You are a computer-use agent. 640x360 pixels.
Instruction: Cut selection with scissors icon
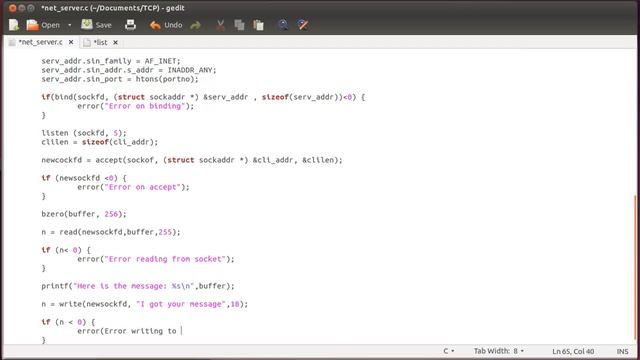220,25
